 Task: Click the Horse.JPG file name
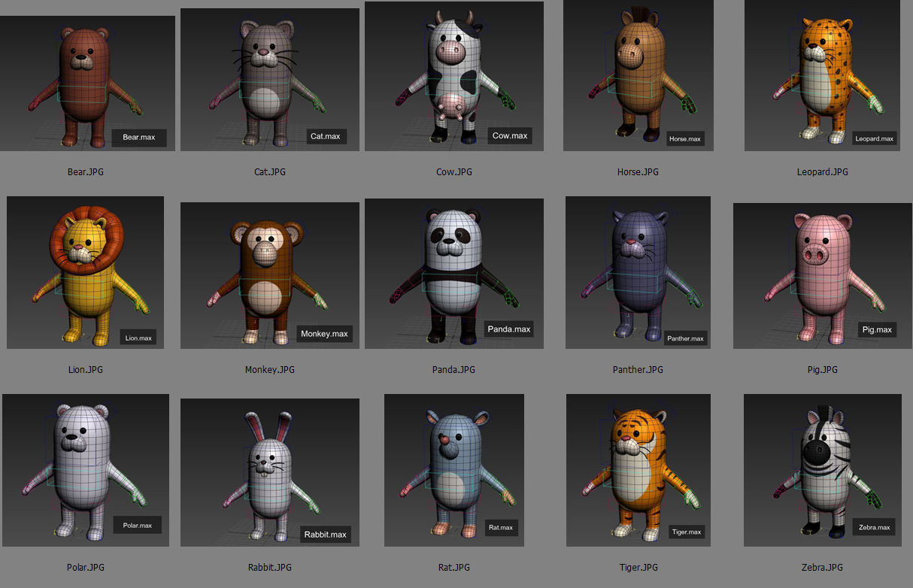638,172
